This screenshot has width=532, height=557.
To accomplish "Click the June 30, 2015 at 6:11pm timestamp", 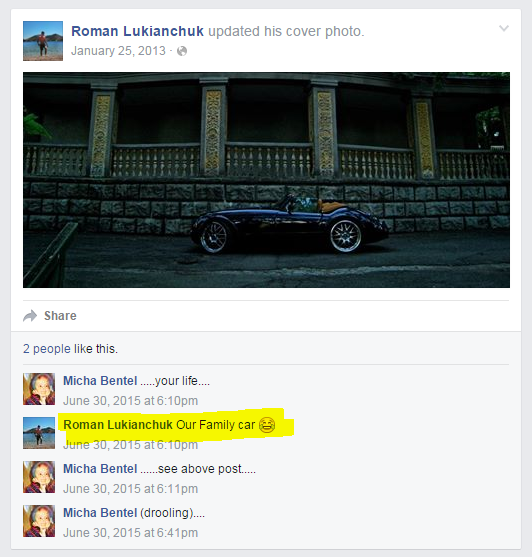I will [x=130, y=489].
